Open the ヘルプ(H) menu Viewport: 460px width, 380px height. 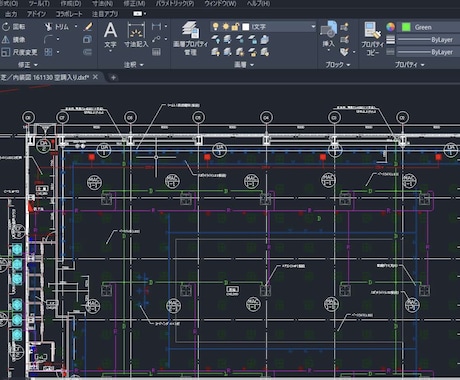click(258, 4)
